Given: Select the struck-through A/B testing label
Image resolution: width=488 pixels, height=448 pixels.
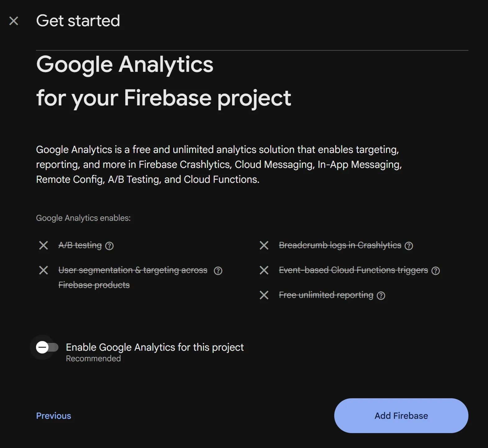Looking at the screenshot, I should [80, 245].
